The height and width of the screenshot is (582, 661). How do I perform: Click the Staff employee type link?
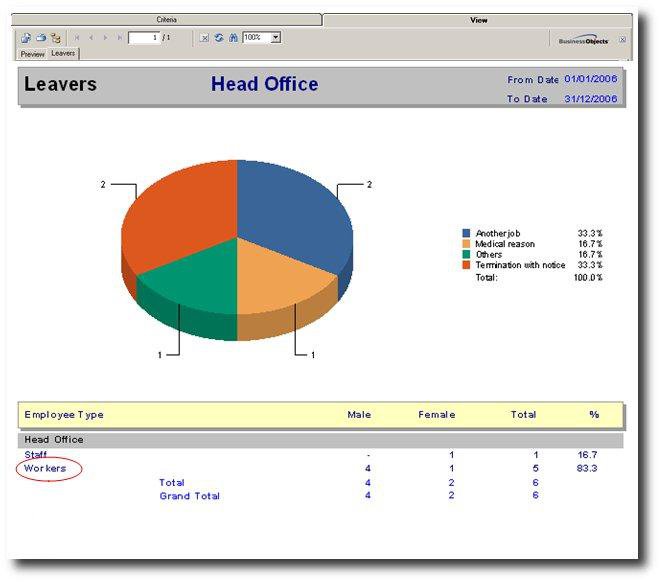(x=35, y=455)
